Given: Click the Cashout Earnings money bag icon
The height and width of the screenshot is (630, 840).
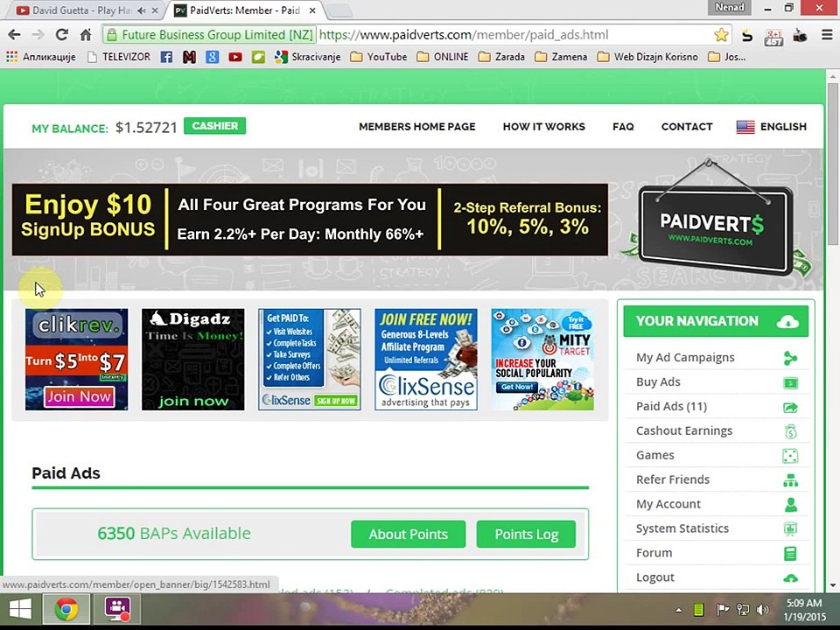Looking at the screenshot, I should pyautogui.click(x=791, y=430).
